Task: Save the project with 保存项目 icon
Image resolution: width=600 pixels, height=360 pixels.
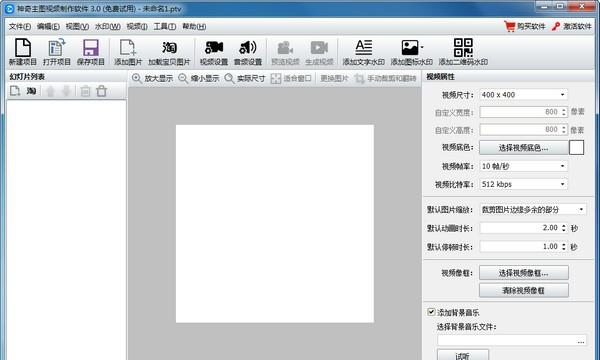Action: 91,52
